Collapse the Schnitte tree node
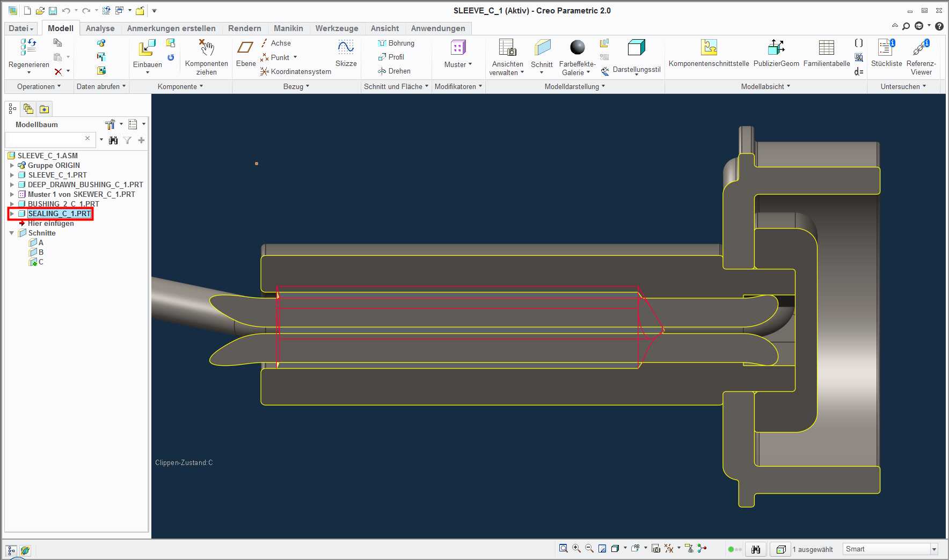 click(12, 233)
